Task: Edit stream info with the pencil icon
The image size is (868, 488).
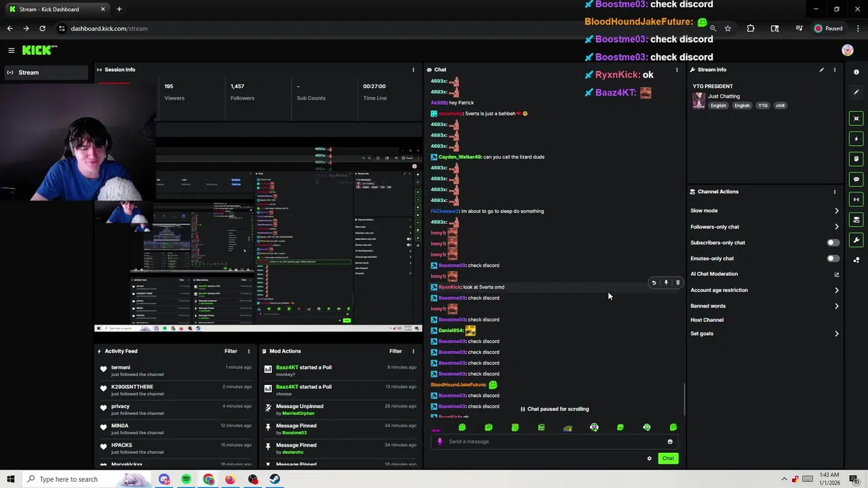Action: 821,70
